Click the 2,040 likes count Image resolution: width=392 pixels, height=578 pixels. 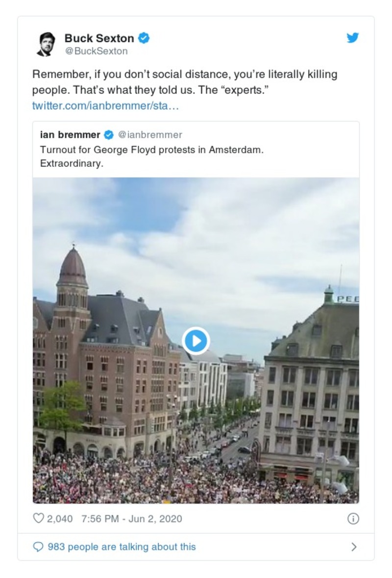coord(60,519)
